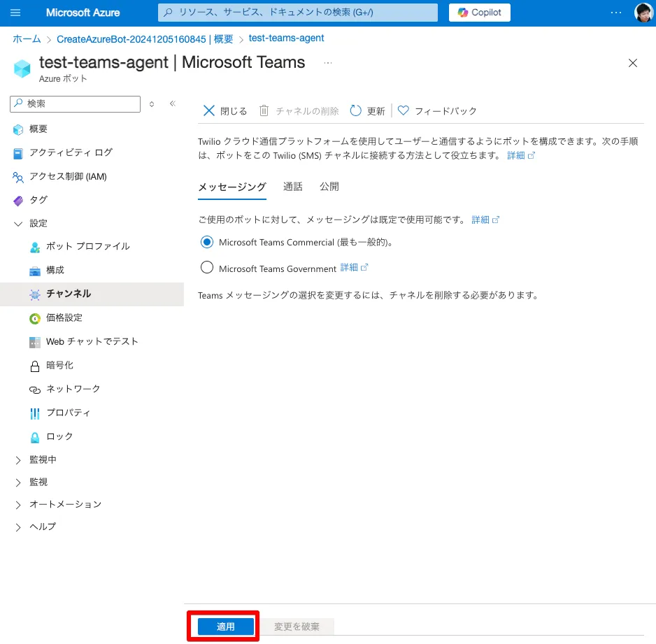Click 閉じる X icon in toolbar
The width and height of the screenshot is (656, 644).
tap(209, 110)
